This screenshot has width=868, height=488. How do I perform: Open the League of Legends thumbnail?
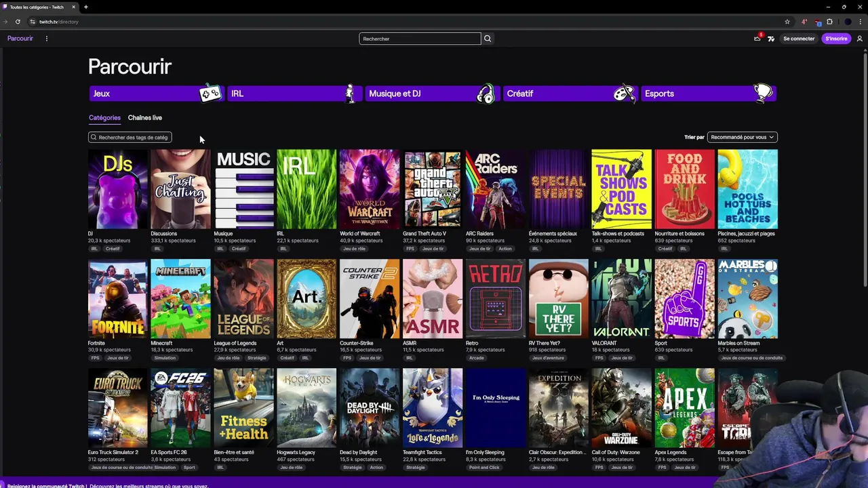pyautogui.click(x=243, y=299)
